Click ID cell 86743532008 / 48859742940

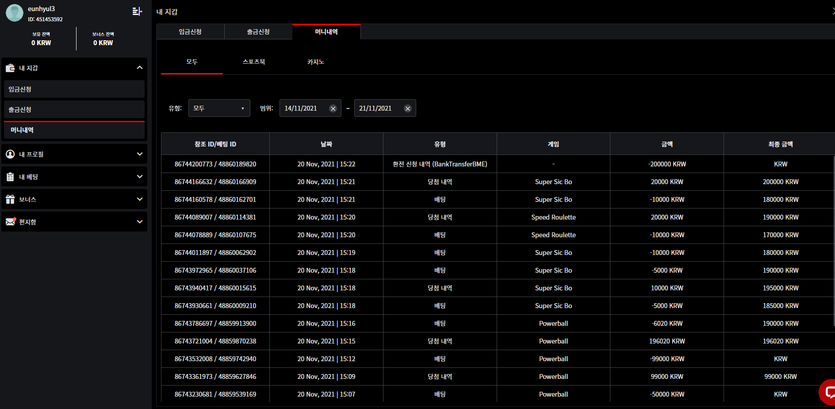tap(215, 358)
